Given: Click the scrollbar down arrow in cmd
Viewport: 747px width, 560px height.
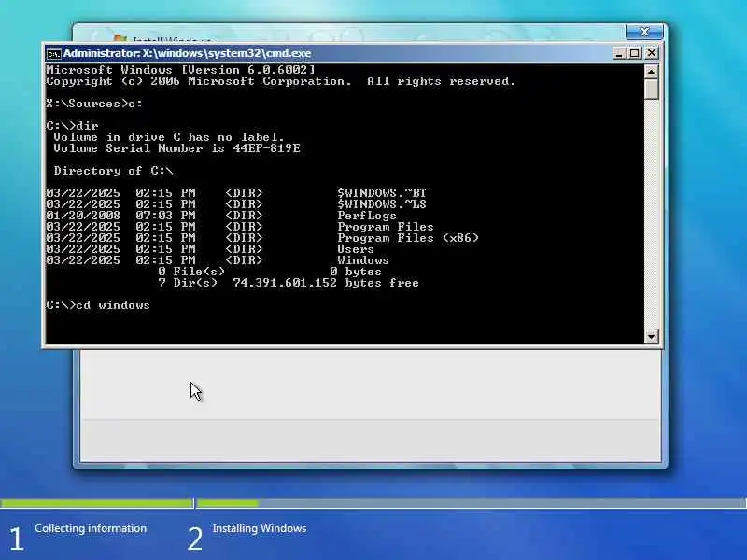Looking at the screenshot, I should [x=651, y=336].
